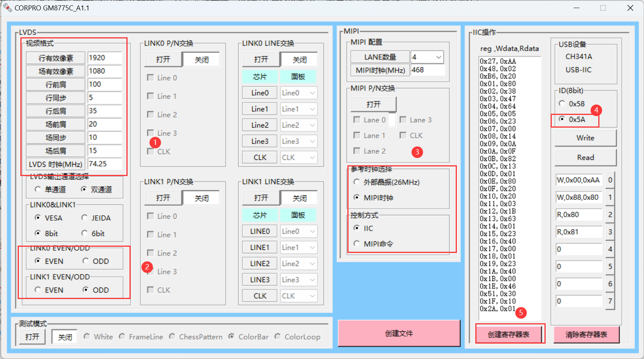
Task: Check the CLK box in LINK1 P/N交换
Action: [x=150, y=290]
